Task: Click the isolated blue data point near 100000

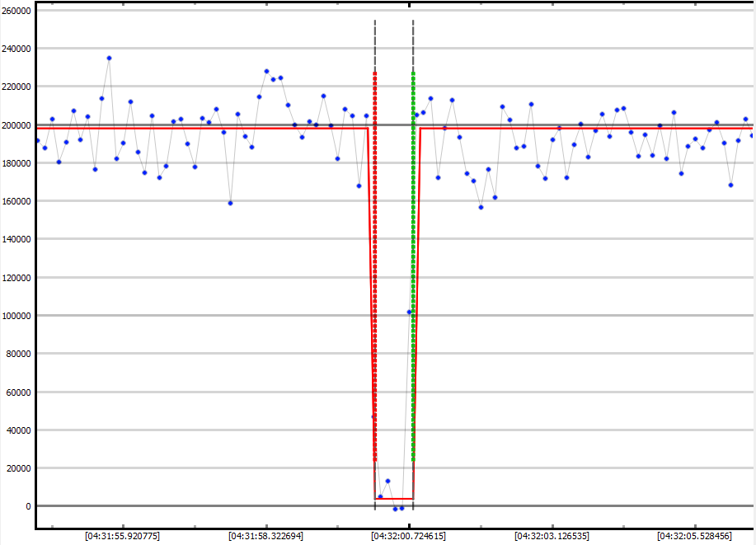Action: [x=409, y=312]
